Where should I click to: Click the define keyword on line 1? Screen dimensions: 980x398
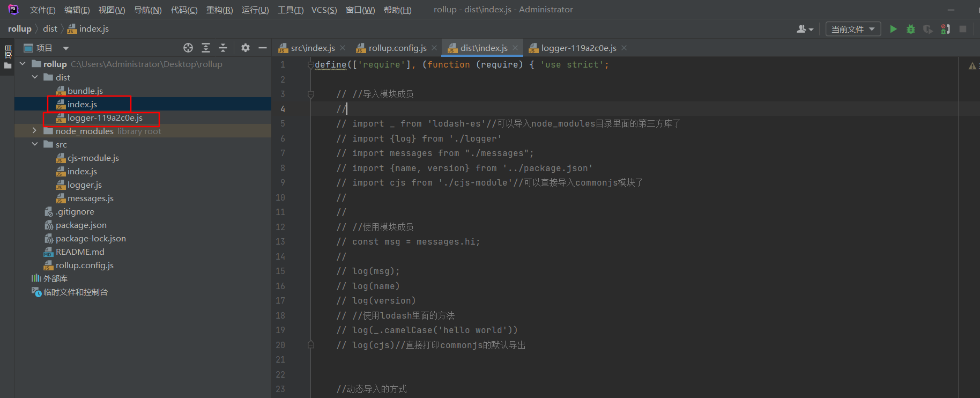coord(331,64)
